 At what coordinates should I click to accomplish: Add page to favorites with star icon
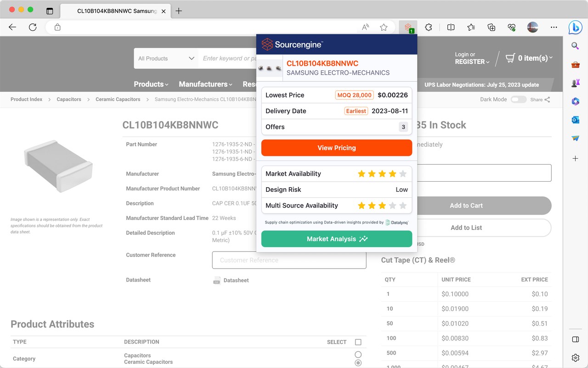pos(384,28)
